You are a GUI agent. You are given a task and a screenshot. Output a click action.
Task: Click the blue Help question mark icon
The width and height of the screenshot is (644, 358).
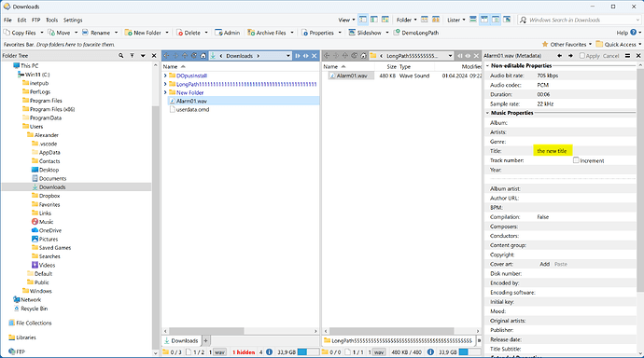tap(634, 32)
